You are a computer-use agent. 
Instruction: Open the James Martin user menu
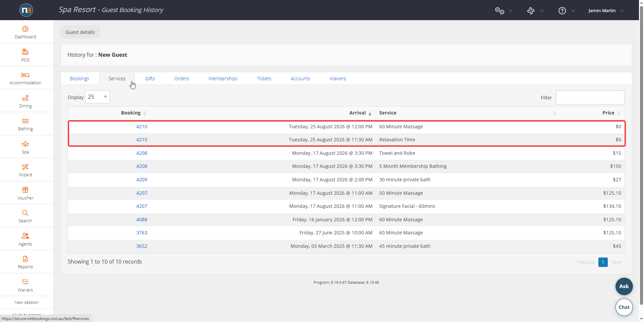[606, 11]
